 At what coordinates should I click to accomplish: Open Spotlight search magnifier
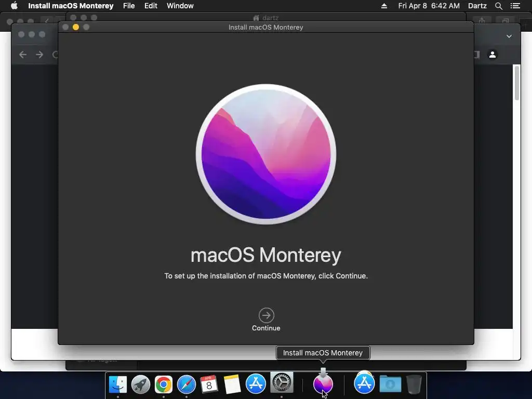pyautogui.click(x=499, y=6)
